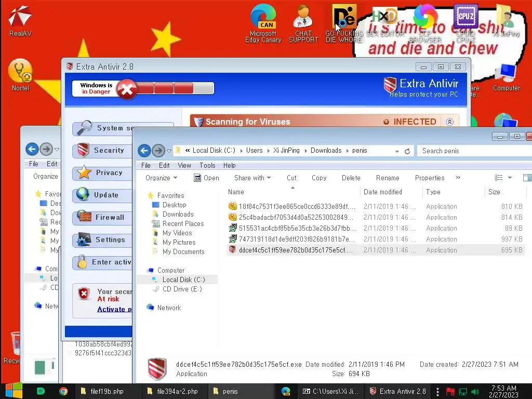532x399 pixels.
Task: Launch Chrome from the taskbar
Action: coord(63,391)
